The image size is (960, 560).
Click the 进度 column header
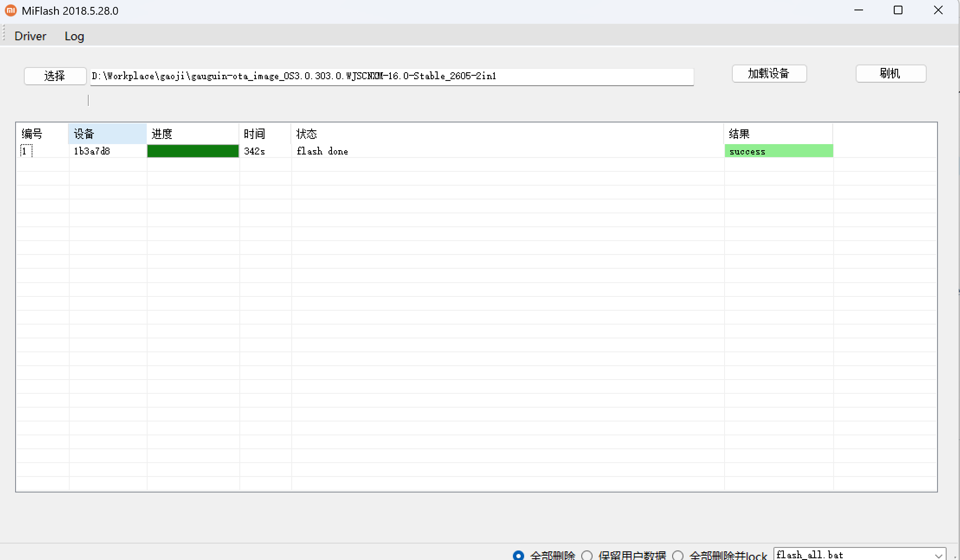pyautogui.click(x=193, y=134)
